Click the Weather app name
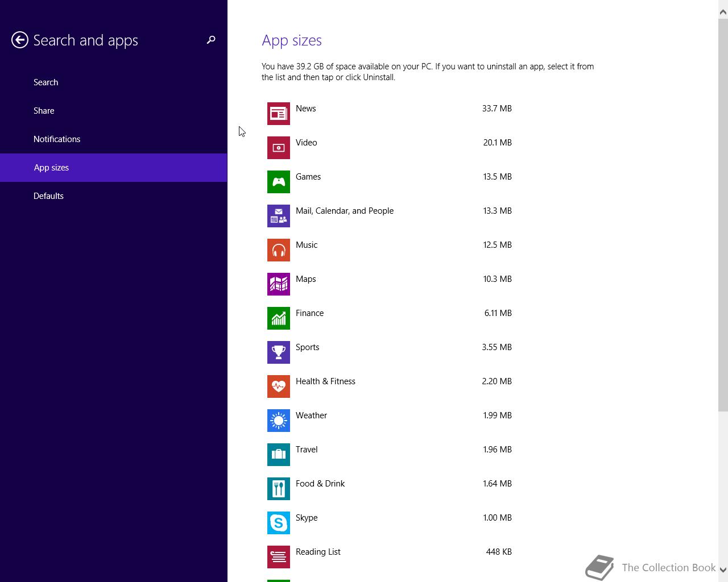This screenshot has height=582, width=728. [312, 415]
